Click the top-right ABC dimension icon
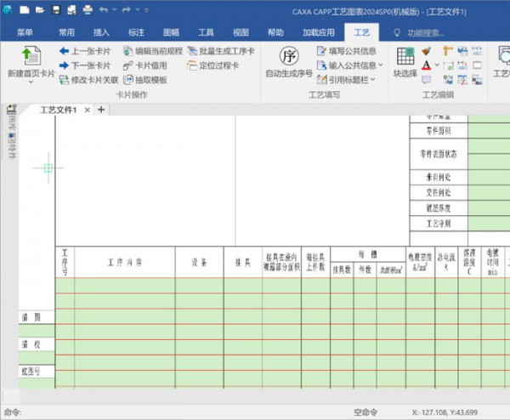Image resolution: width=510 pixels, height=420 pixels. pyautogui.click(x=477, y=51)
